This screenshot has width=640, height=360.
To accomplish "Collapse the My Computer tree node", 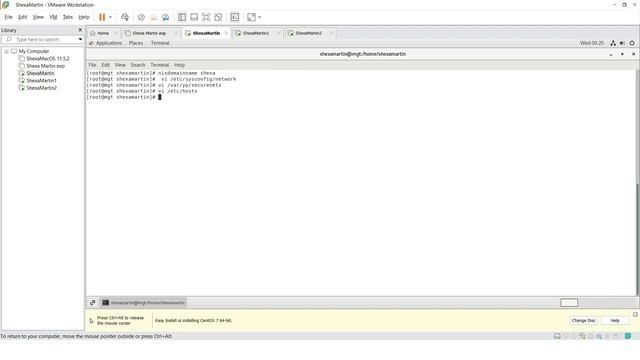I will (x=7, y=51).
